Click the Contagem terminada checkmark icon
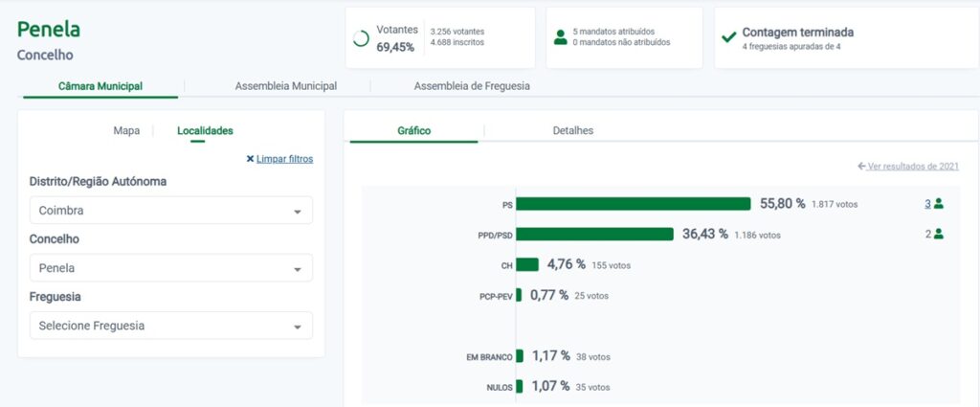This screenshot has height=407, width=980. pos(728,37)
